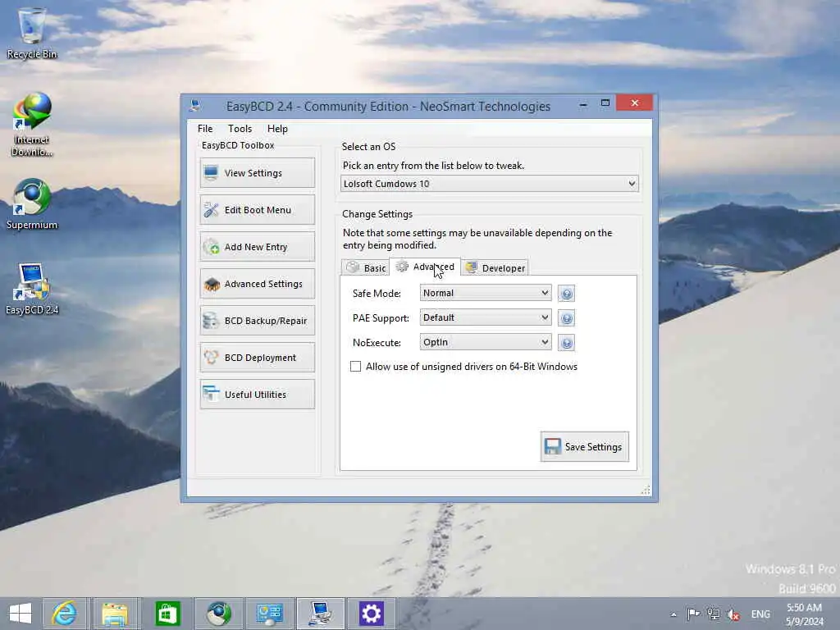Viewport: 840px width, 630px height.
Task: Open the Help menu
Action: point(277,129)
